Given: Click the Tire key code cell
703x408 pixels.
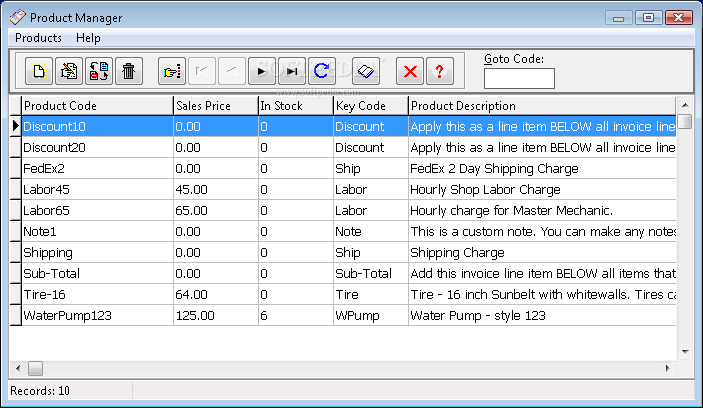Looking at the screenshot, I should click(371, 295).
